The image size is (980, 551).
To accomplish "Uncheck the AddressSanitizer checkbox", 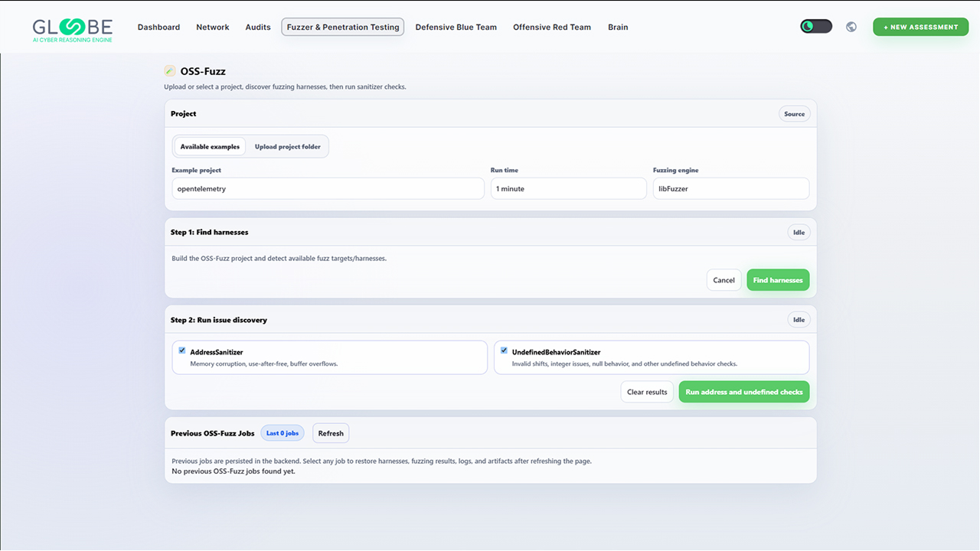I will (x=182, y=350).
